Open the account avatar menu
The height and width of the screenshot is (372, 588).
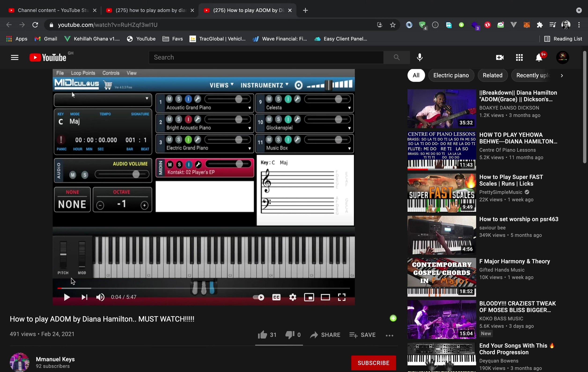563,58
